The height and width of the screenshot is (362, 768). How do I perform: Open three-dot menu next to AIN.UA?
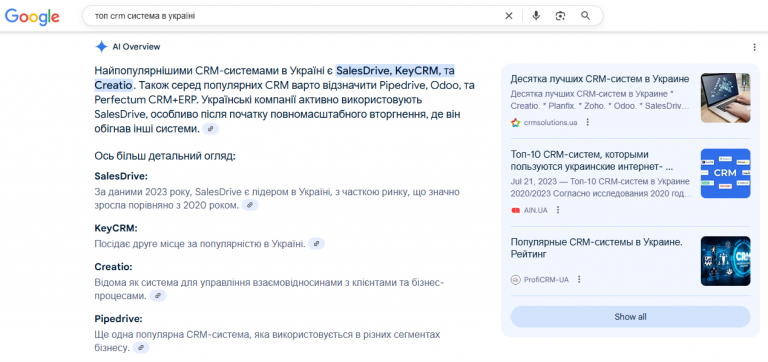tap(557, 210)
